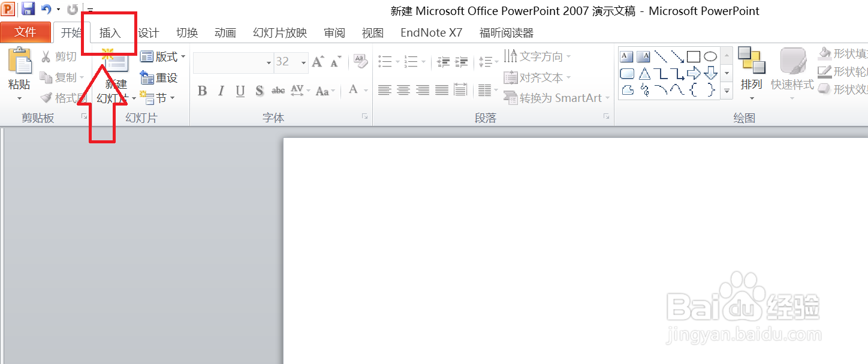Switch to the Transitions (切换) tab

[x=187, y=33]
